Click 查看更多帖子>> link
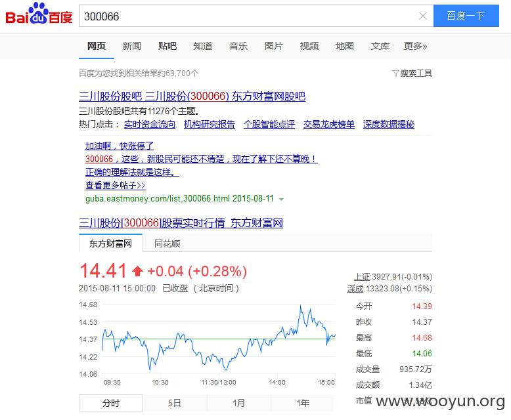Screen dimensions: 511x420 coord(116,185)
